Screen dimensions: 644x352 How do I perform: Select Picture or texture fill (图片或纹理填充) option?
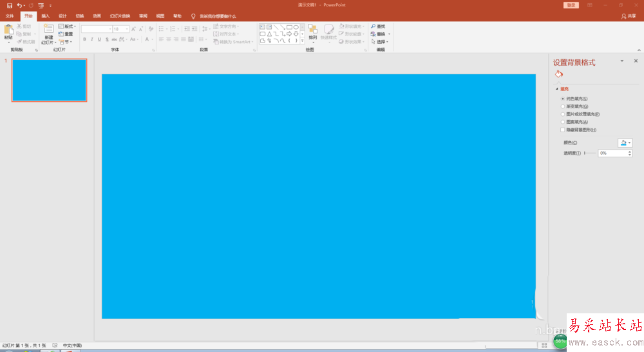563,114
